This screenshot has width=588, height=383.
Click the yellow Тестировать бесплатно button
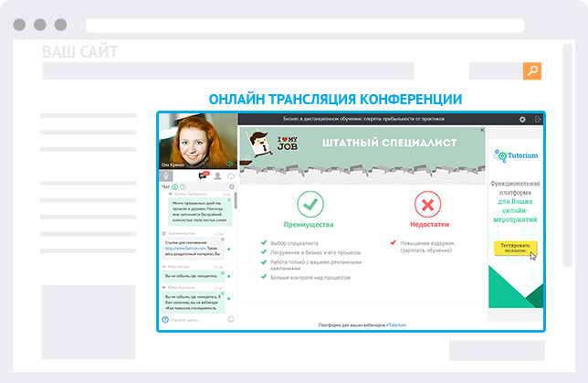[515, 248]
